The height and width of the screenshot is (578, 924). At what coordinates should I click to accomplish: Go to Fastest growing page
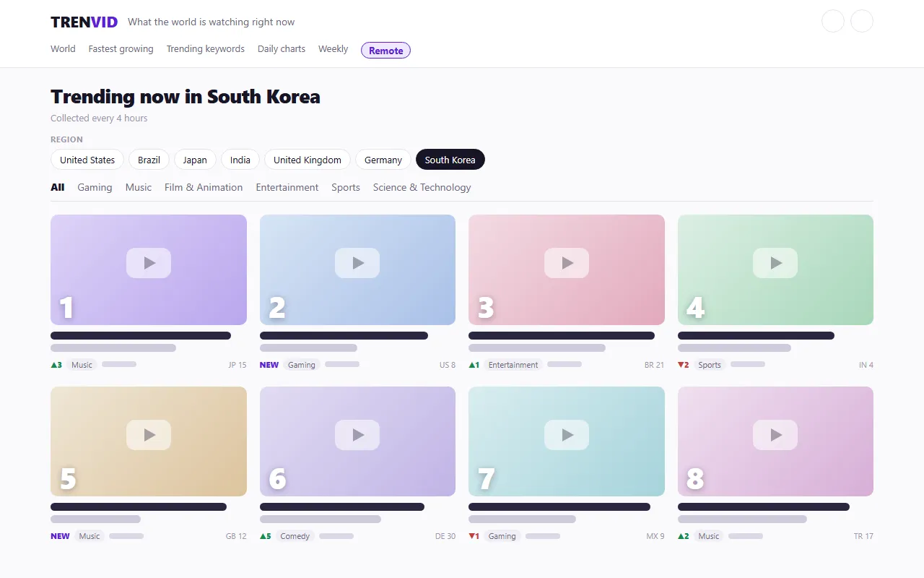(121, 49)
